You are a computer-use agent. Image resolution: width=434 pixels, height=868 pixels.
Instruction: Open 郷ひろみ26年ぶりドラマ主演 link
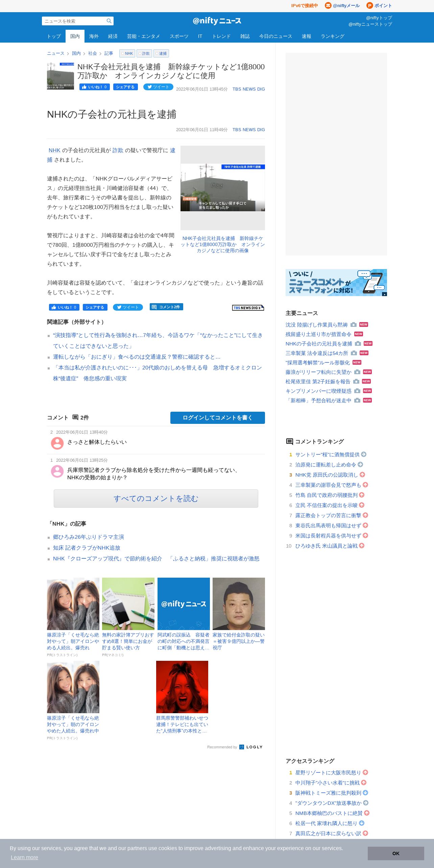click(x=89, y=537)
